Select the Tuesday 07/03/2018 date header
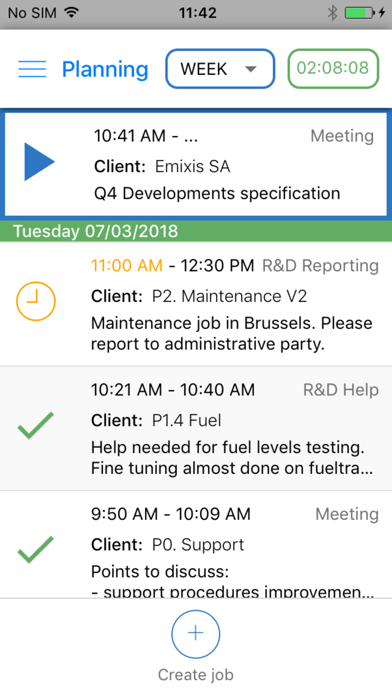Image resolution: width=392 pixels, height=696 pixels. point(196,231)
